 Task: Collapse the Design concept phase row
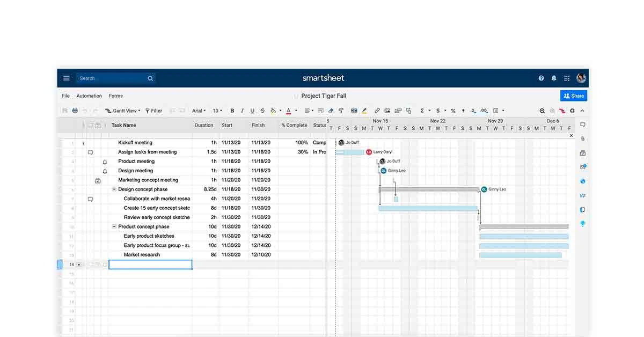[113, 189]
